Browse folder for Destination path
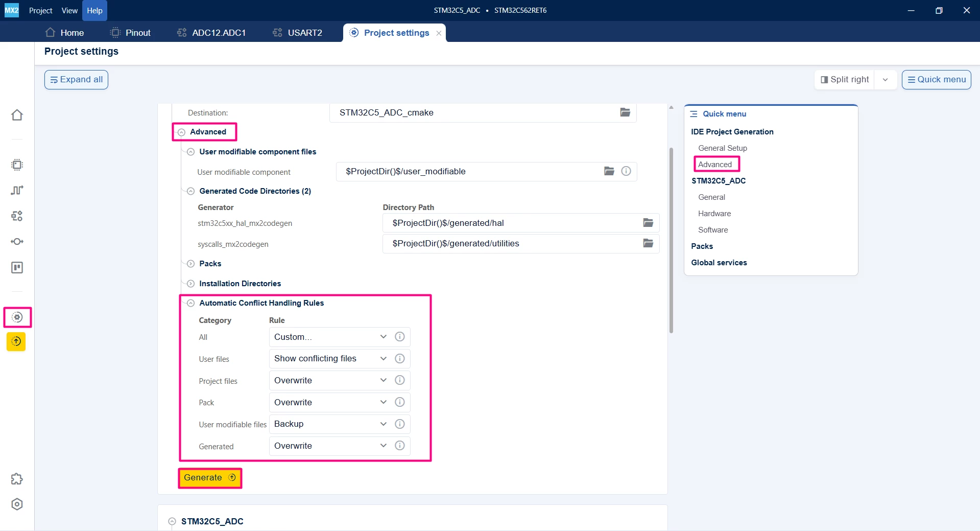Screen dimensions: 980x531 tap(625, 112)
